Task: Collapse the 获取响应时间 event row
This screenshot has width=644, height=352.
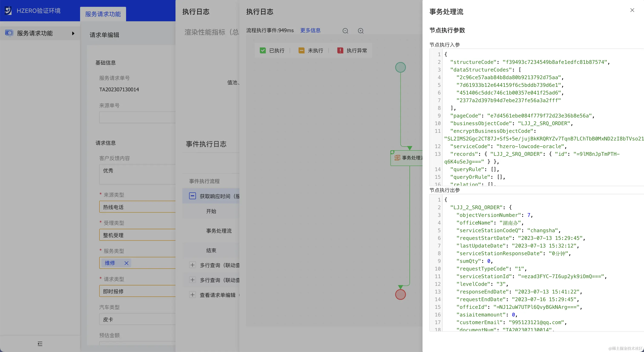Action: point(192,196)
